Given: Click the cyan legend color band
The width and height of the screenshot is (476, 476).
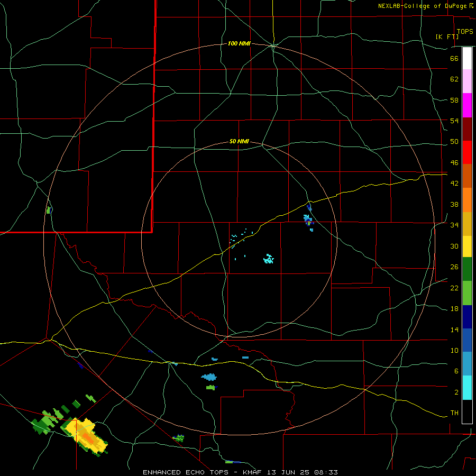Looking at the screenshot, I should pyautogui.click(x=467, y=388).
